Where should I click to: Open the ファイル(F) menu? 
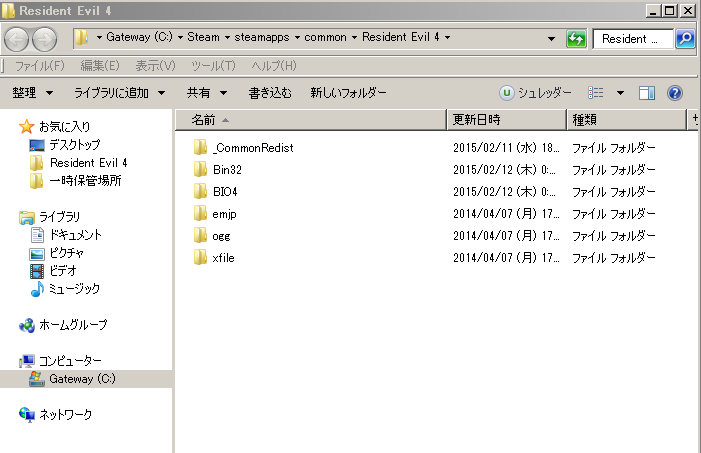40,66
